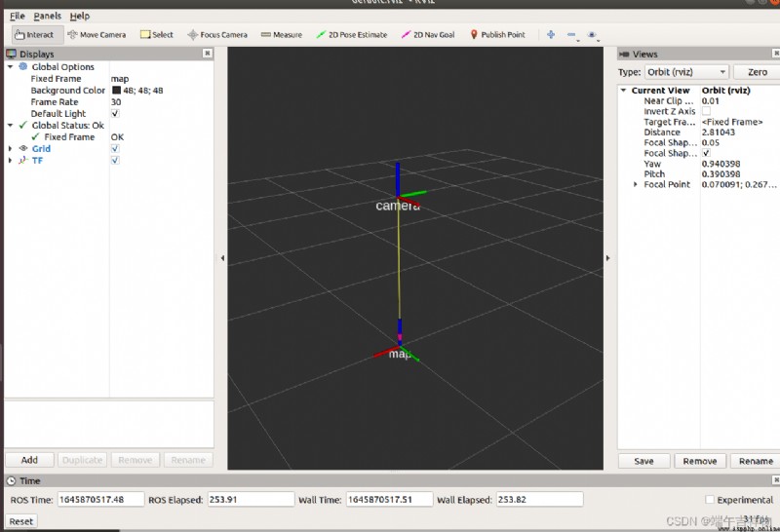This screenshot has width=780, height=532.
Task: Click the blue plus add-tool icon
Action: coord(551,35)
